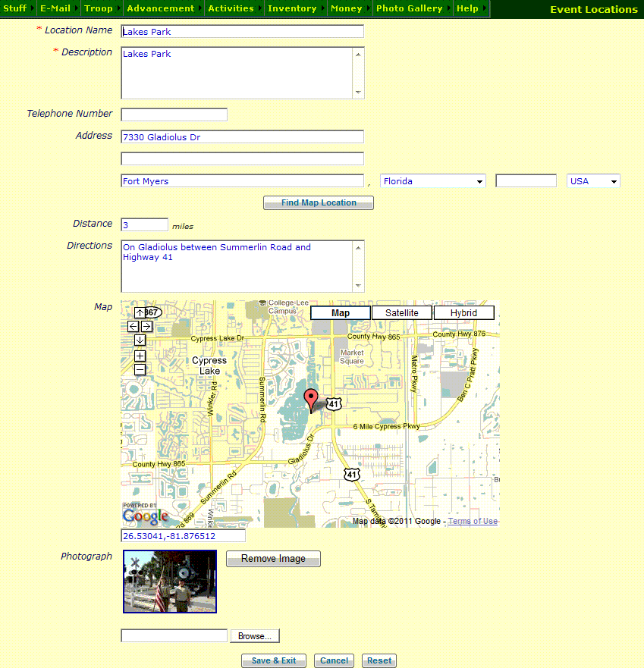
Task: Click the red map location pin
Action: 311,400
